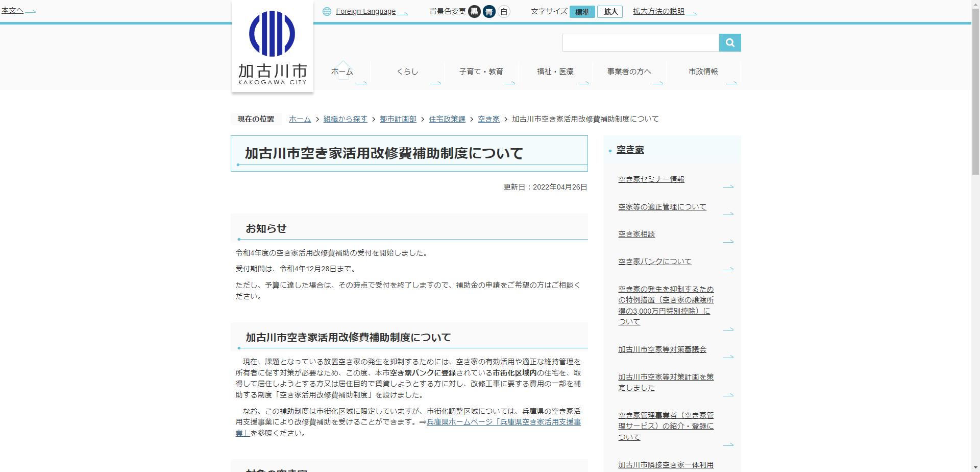
Task: Click the Kakogawa City logo
Action: pos(273,47)
